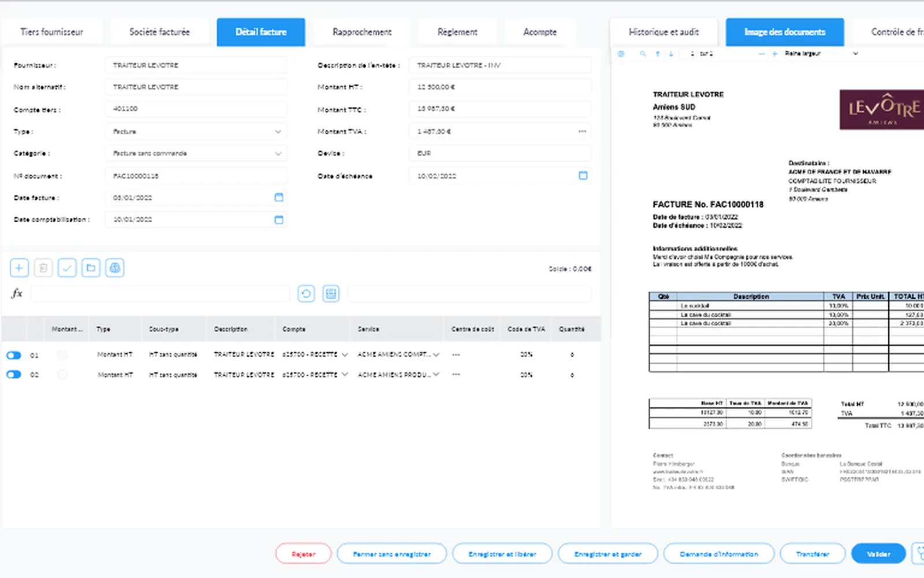Toggle the switch on line 01
924x578 pixels.
pyautogui.click(x=14, y=355)
